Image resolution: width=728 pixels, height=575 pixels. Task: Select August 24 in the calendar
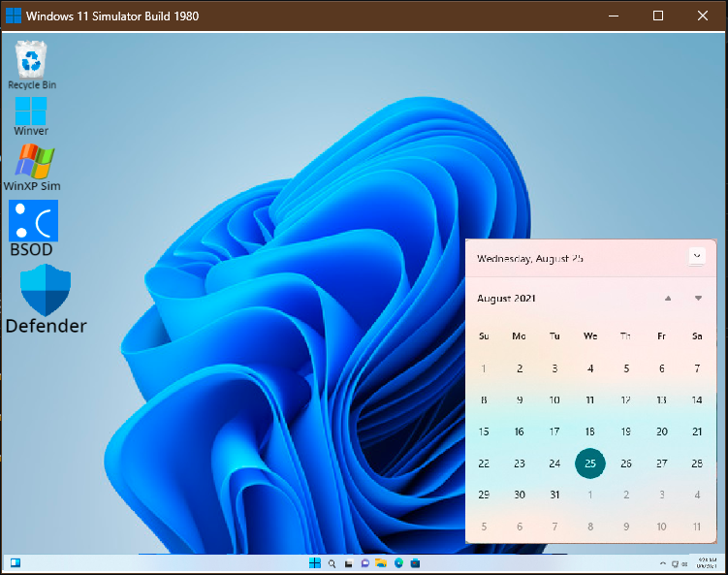(x=554, y=463)
